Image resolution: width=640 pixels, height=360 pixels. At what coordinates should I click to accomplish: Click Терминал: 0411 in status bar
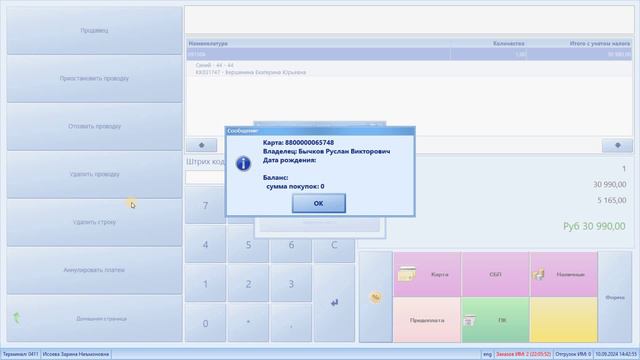tap(20, 354)
